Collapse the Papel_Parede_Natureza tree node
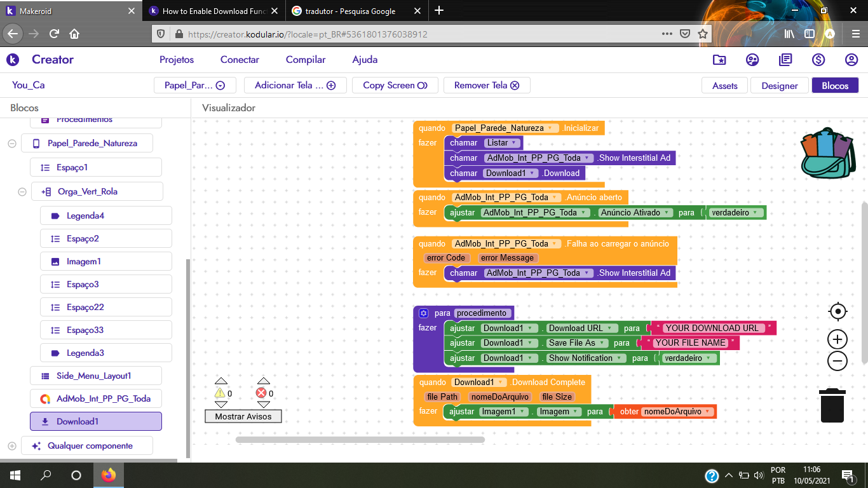The height and width of the screenshot is (488, 868). coord(12,144)
